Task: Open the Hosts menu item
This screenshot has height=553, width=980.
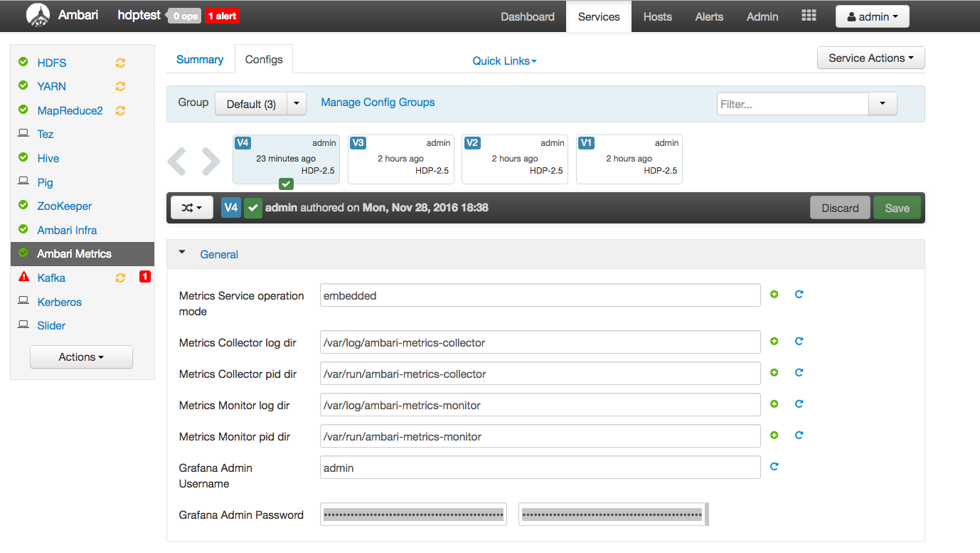Action: pos(657,16)
